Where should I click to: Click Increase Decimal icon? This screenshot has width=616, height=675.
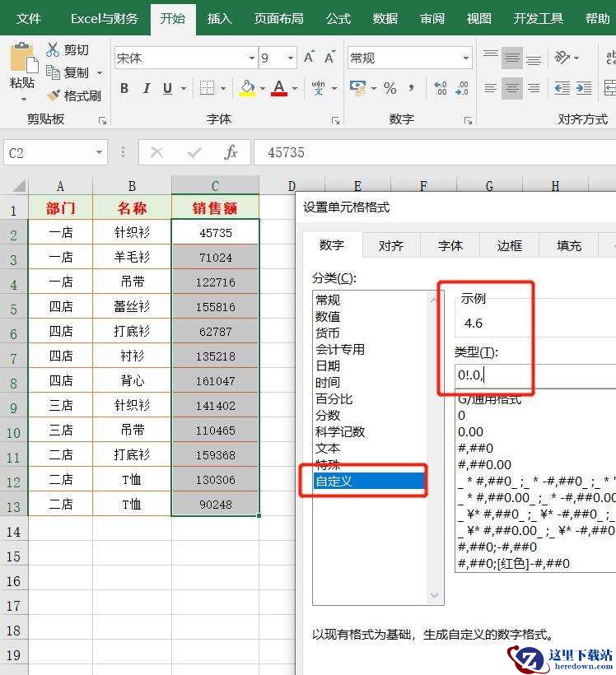(441, 88)
